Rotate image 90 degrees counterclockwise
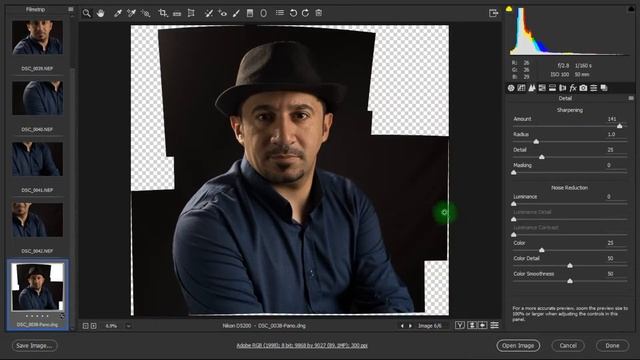The image size is (640, 360). (x=293, y=13)
